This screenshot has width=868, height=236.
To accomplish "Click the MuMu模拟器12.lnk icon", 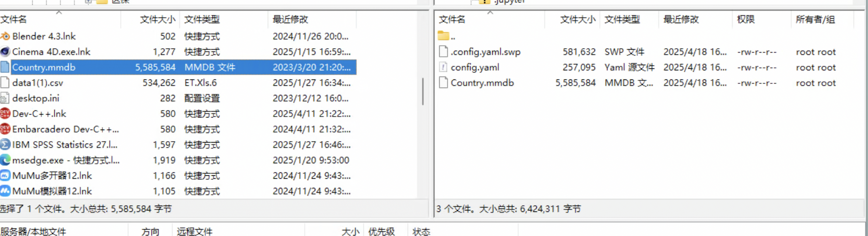I will click(5, 191).
